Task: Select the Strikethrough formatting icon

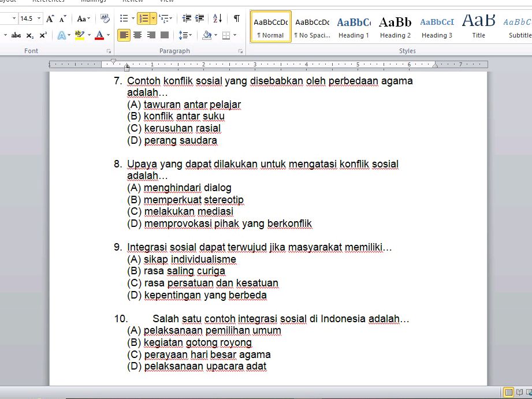Action: (x=16, y=35)
